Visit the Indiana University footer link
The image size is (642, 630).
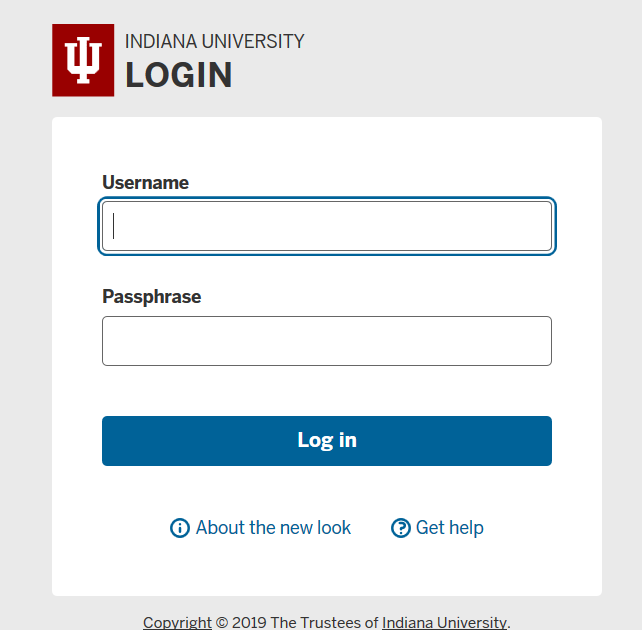pos(444,622)
